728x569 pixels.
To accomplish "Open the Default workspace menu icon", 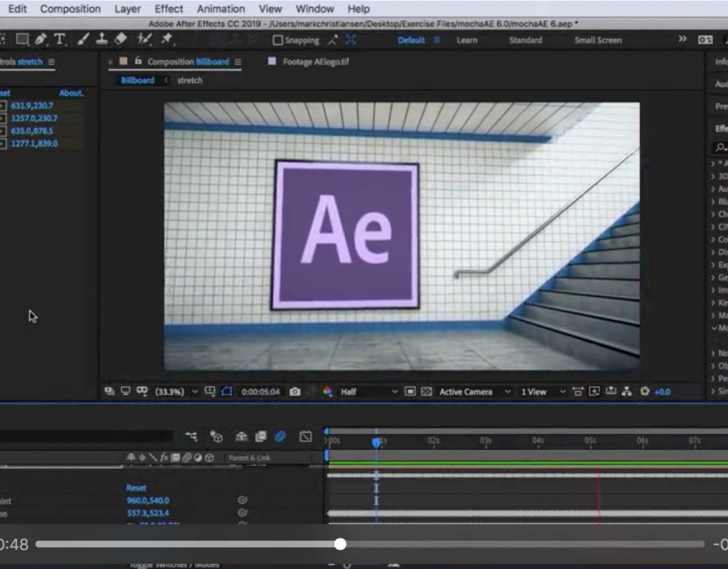I will click(x=437, y=40).
